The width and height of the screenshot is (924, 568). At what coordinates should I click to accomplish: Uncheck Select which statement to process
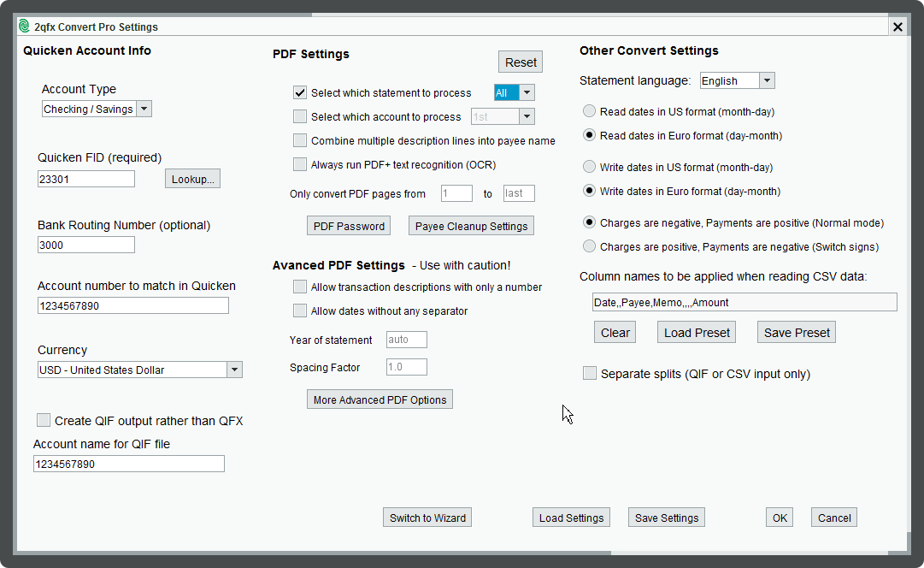[300, 92]
